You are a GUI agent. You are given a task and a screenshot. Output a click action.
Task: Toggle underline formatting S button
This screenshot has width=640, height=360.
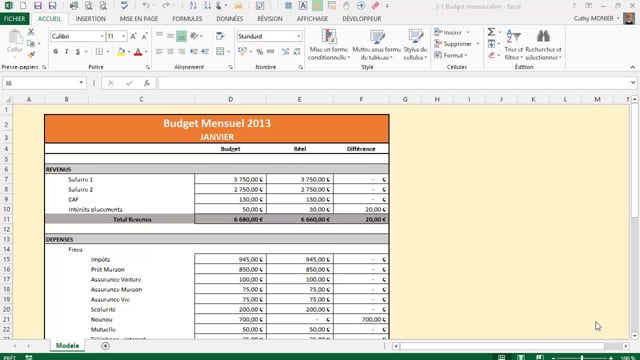tap(78, 51)
